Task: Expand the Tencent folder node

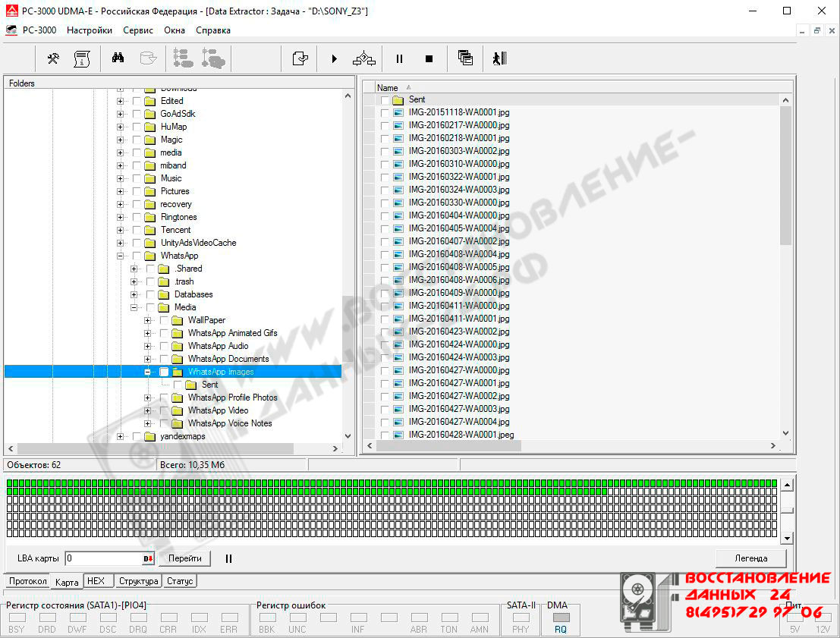Action: coord(120,231)
